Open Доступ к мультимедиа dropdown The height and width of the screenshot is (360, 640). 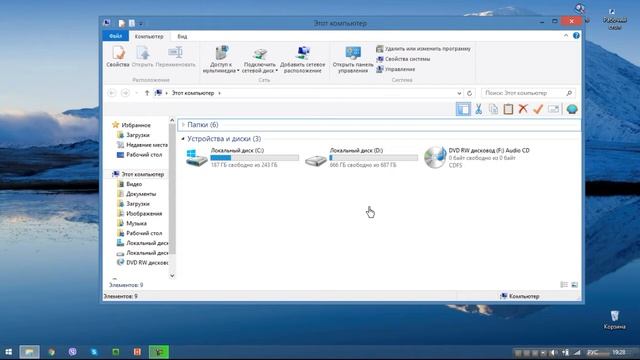[x=221, y=60]
